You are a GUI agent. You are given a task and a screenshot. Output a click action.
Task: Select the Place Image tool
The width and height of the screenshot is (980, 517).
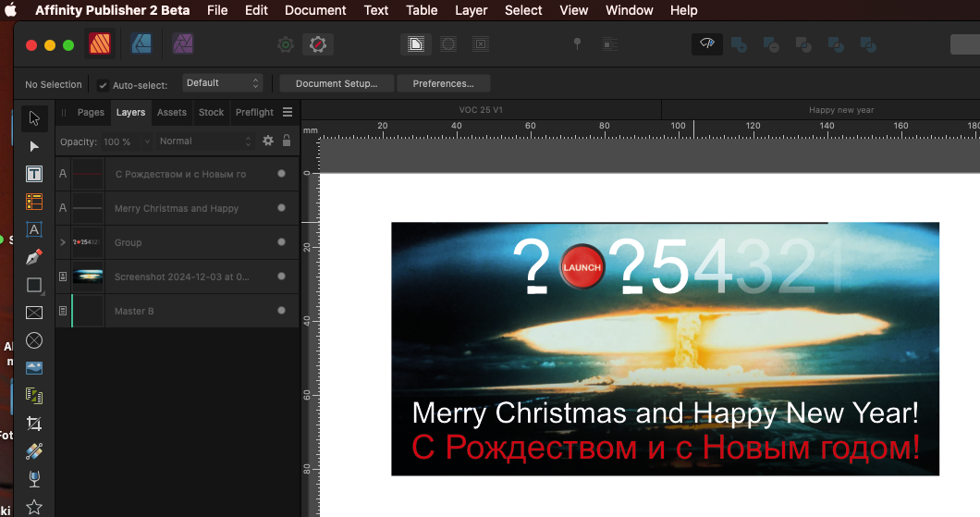click(34, 368)
